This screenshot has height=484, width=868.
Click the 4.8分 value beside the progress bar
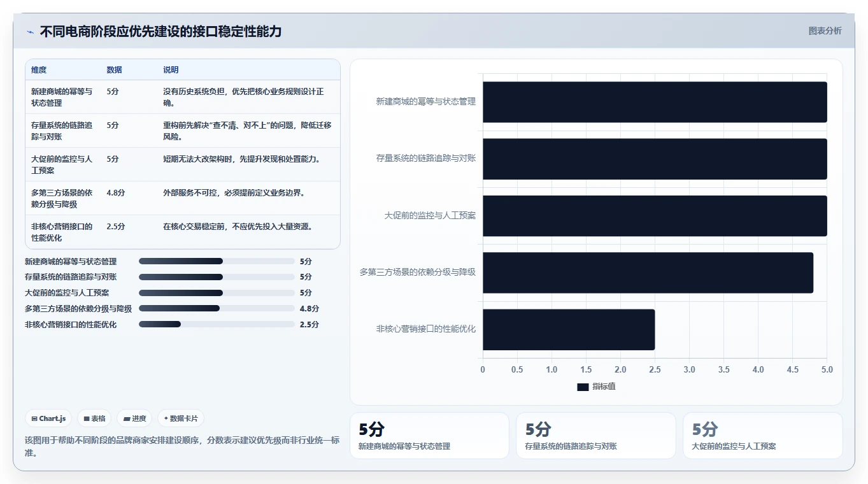309,308
